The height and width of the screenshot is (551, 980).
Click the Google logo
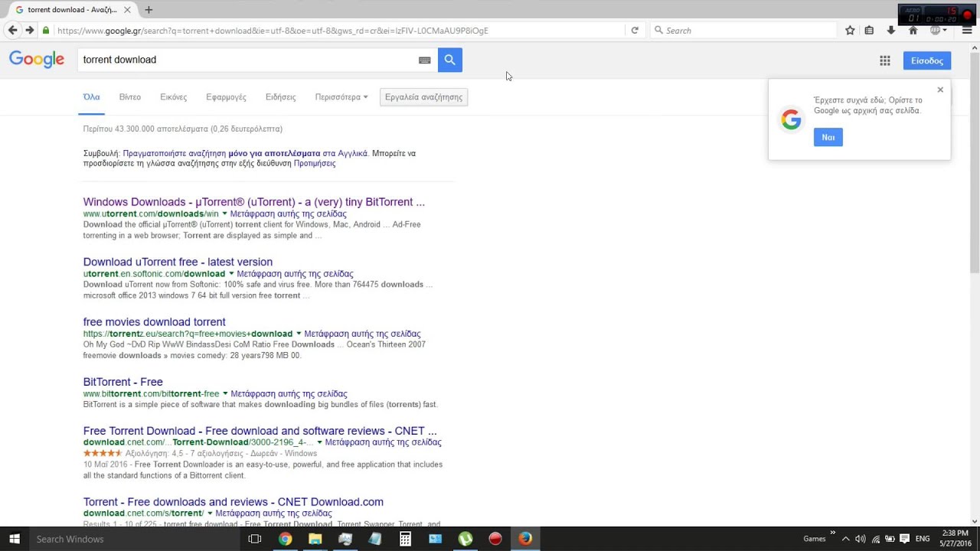pyautogui.click(x=36, y=60)
